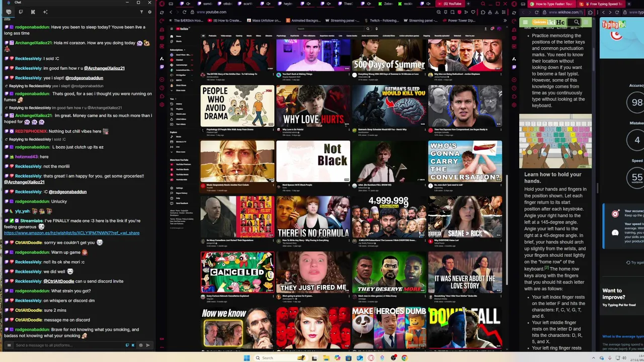Click the YouTube search box
Image resolution: width=644 pixels, height=362 pixels.
pos(330,29)
